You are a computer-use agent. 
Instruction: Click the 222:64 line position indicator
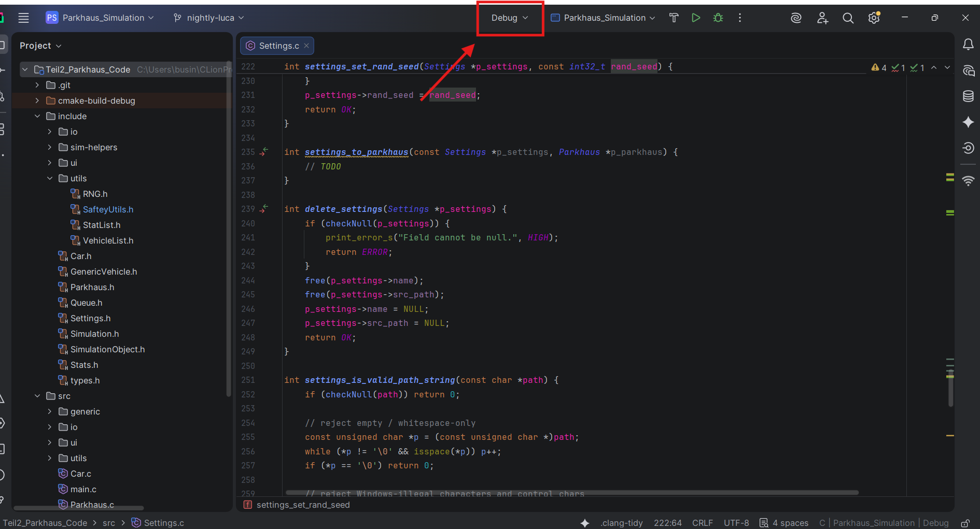[x=668, y=523]
